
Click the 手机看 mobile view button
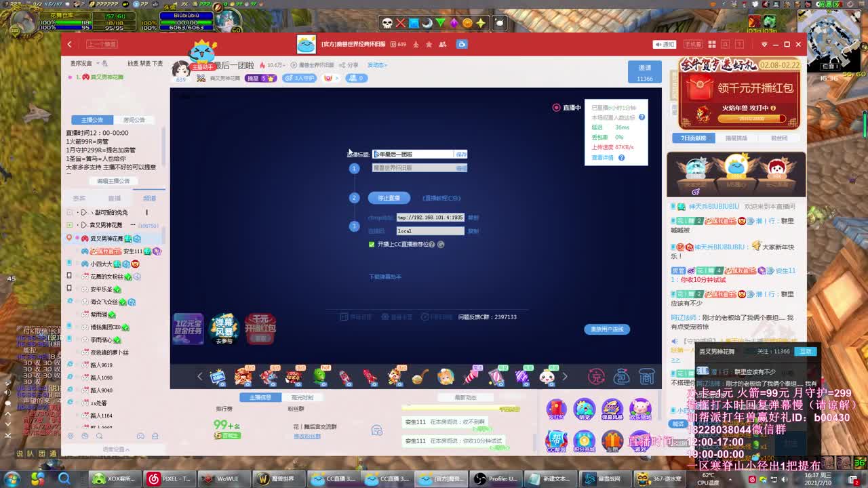[x=692, y=44]
